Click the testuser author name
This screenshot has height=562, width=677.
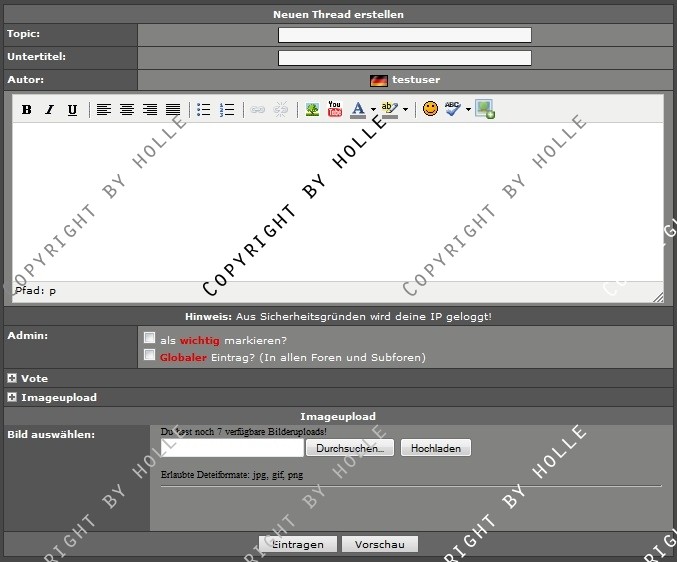pos(416,80)
